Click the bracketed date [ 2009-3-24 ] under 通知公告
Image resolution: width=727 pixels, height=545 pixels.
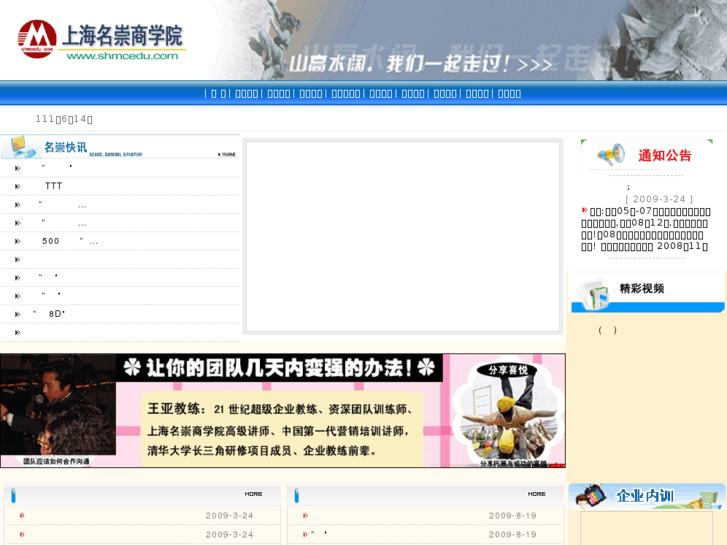point(659,199)
